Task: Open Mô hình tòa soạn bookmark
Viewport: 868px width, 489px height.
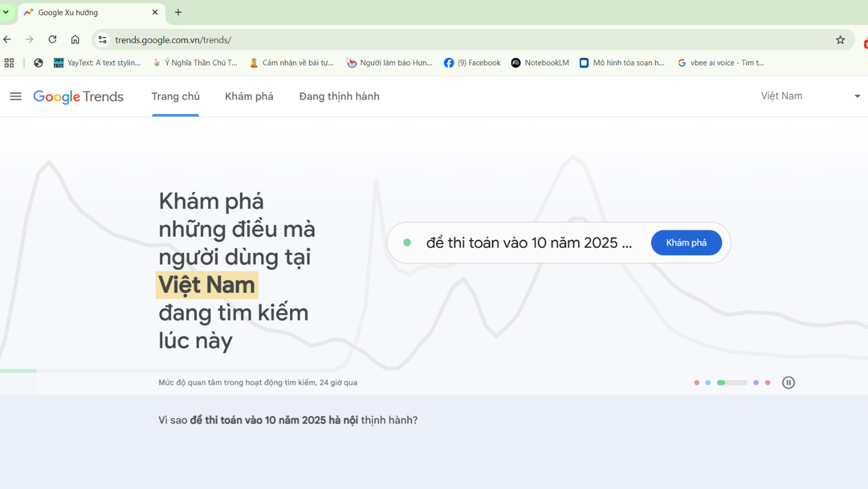Action: click(622, 62)
